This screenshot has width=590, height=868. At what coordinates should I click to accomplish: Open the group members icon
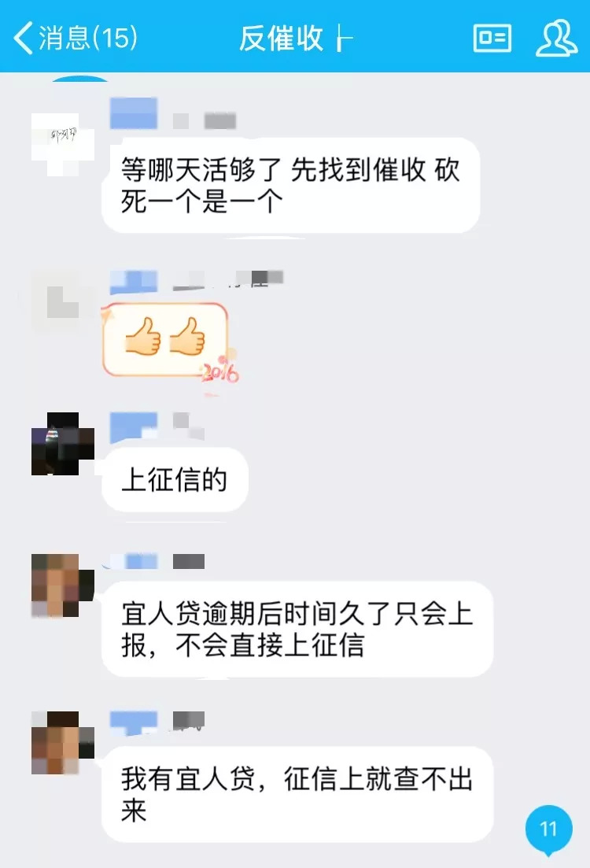coord(556,38)
